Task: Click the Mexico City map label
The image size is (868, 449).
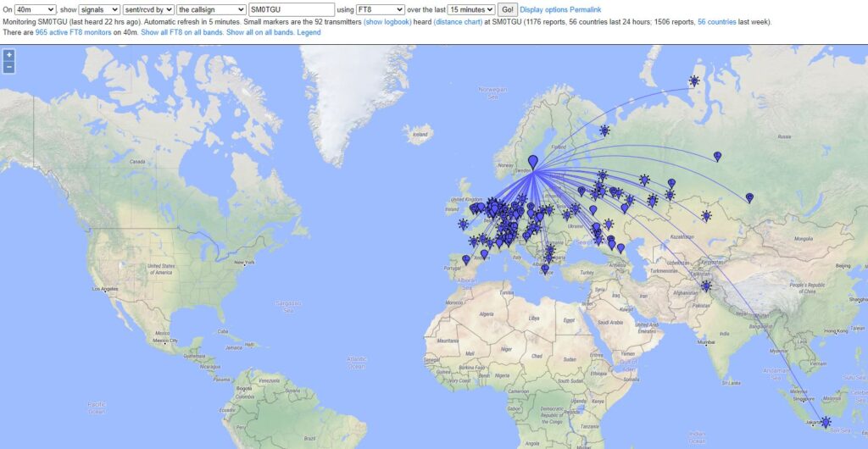Action: 166,341
